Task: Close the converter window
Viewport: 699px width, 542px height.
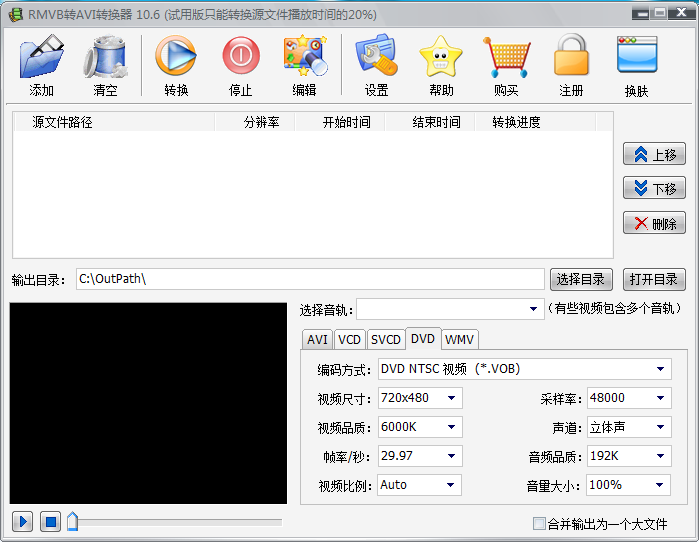Action: point(682,13)
